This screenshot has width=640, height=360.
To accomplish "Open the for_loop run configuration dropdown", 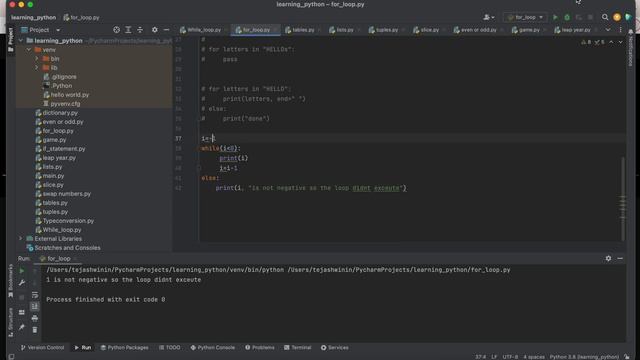I will point(525,17).
